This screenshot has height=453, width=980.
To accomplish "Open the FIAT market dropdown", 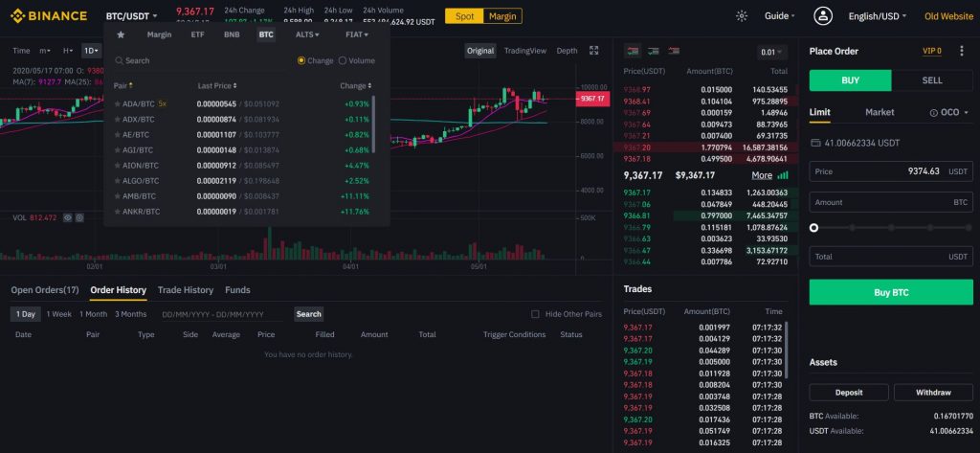I will [x=357, y=35].
